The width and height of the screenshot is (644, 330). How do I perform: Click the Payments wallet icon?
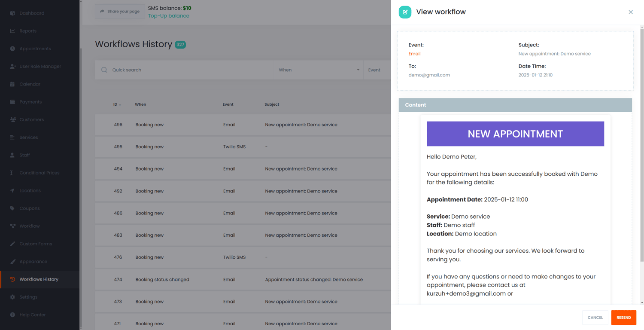point(12,102)
